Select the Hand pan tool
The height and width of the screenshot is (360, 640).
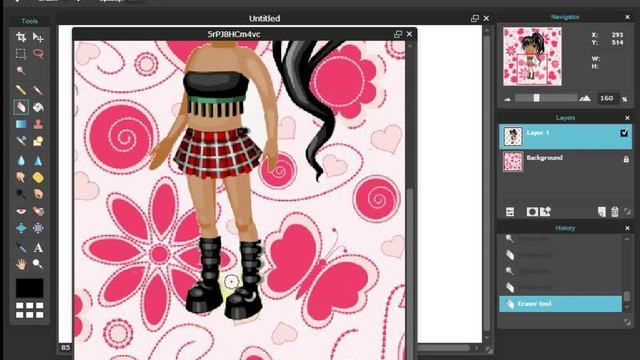click(x=21, y=264)
